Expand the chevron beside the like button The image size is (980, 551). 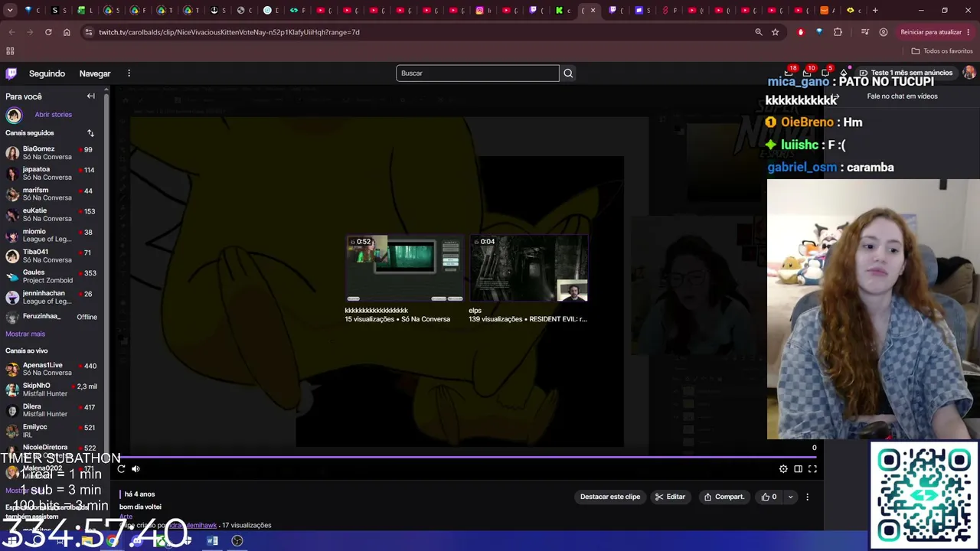[x=790, y=497]
